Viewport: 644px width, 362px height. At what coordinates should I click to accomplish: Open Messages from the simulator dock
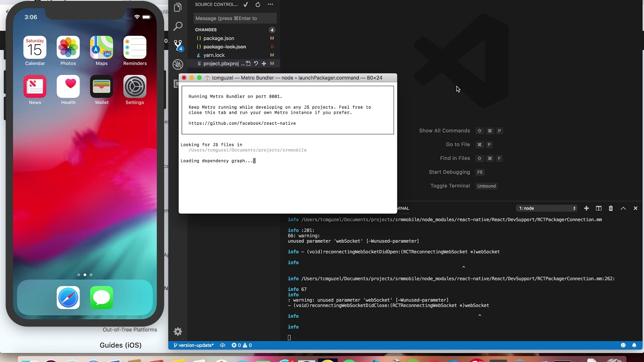102,298
